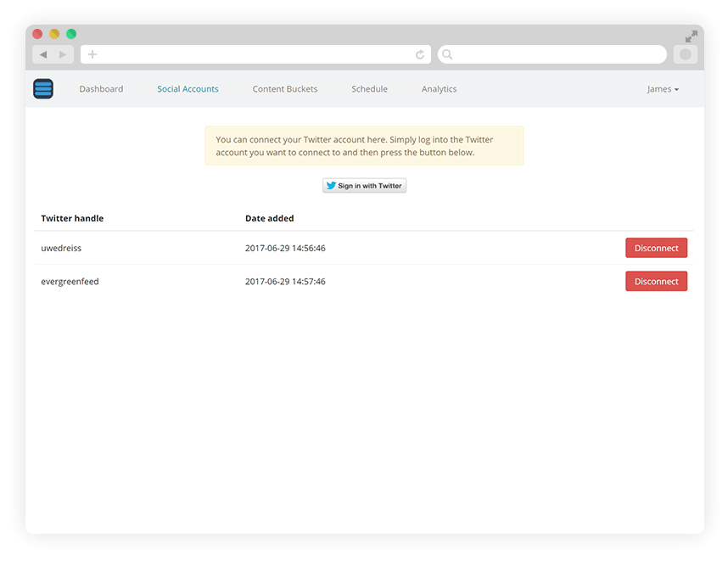The height and width of the screenshot is (561, 728).
Task: Click the date 2017-06-29 14:56:46
Action: tap(286, 248)
